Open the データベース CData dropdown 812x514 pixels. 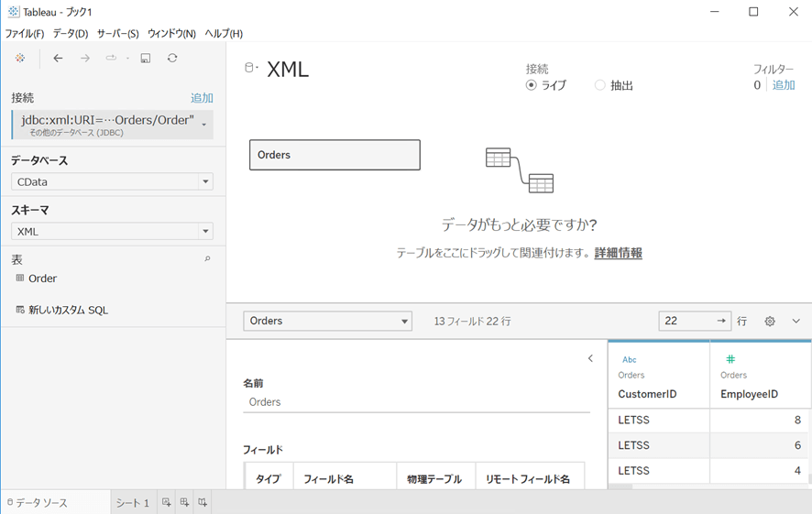pos(112,181)
